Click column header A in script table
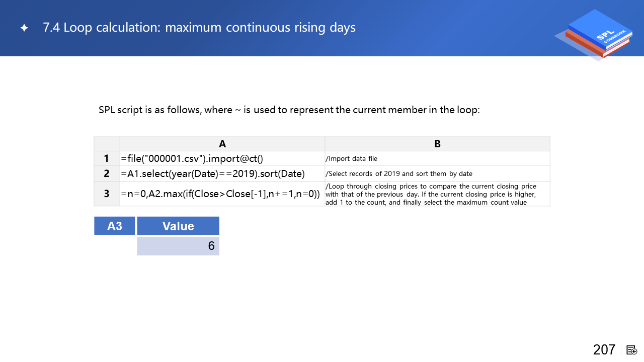 pos(222,144)
